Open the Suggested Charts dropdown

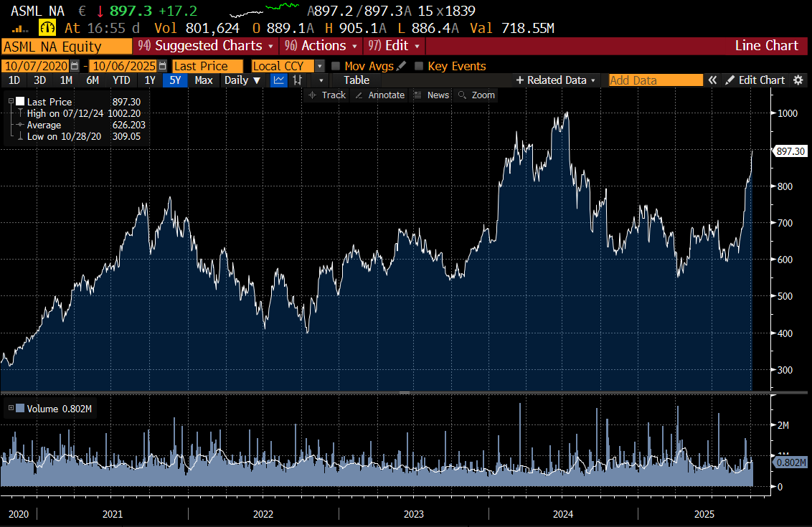tap(205, 46)
